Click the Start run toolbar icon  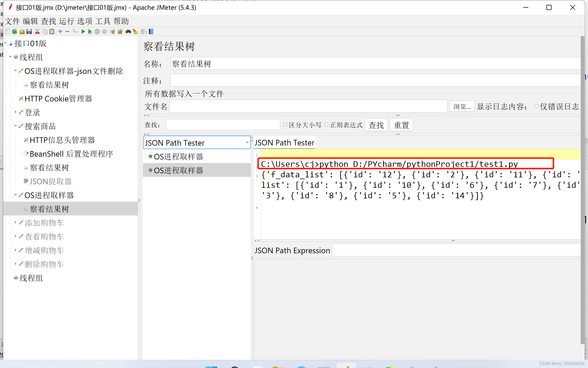click(x=83, y=31)
